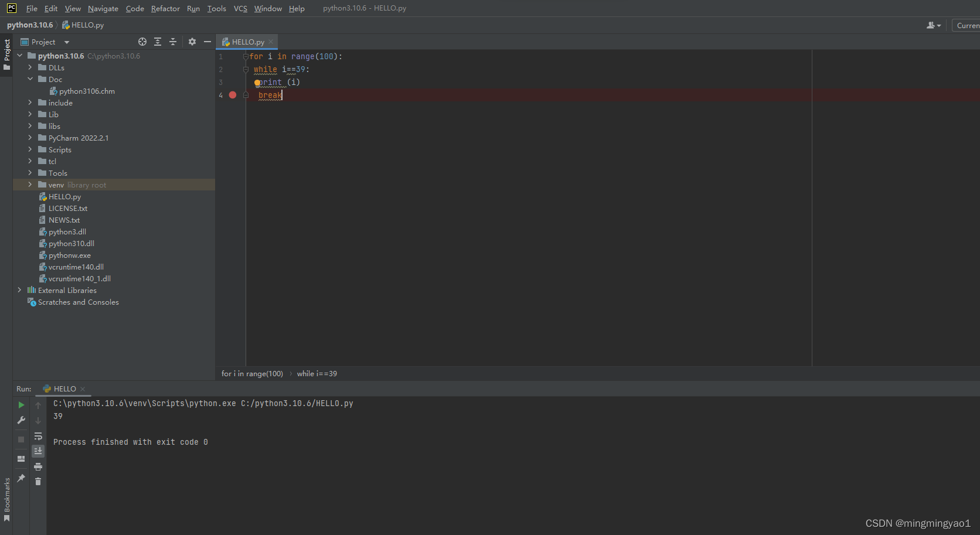
Task: Collapse the Doc folder
Action: point(30,79)
